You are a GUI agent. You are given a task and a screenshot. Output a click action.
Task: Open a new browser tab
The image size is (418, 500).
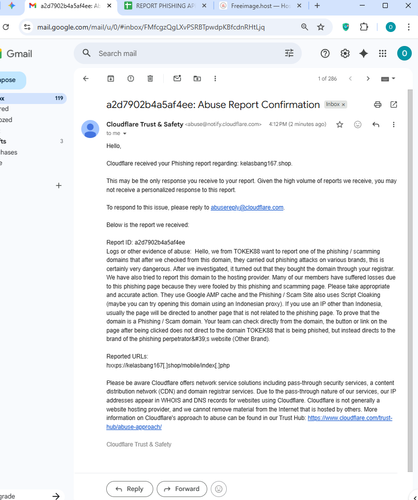(317, 6)
